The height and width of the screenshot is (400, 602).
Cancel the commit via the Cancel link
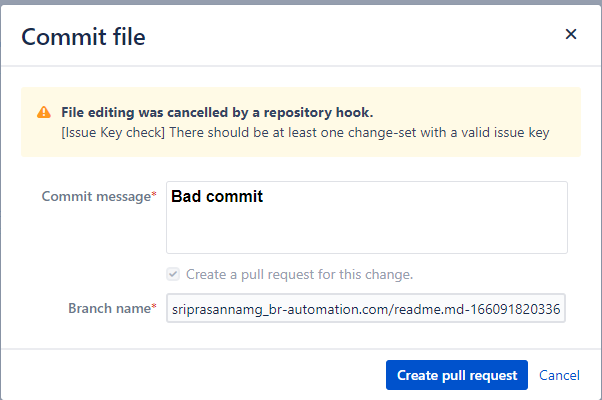click(x=559, y=375)
